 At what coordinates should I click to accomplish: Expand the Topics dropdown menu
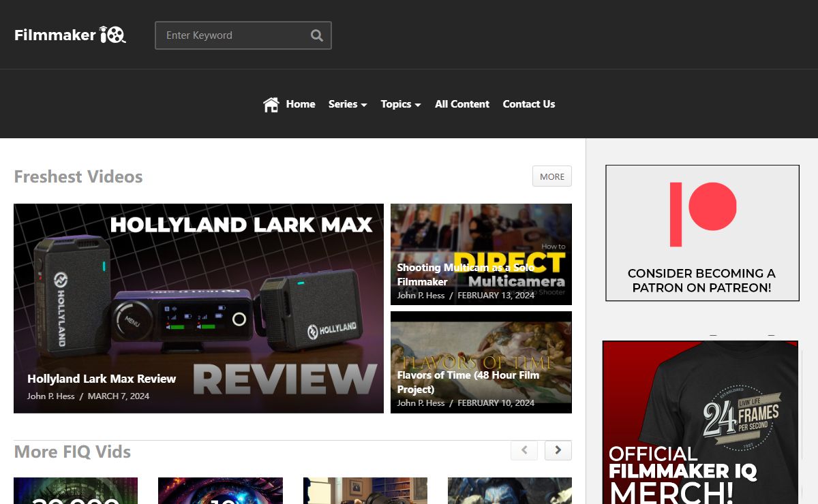[401, 104]
